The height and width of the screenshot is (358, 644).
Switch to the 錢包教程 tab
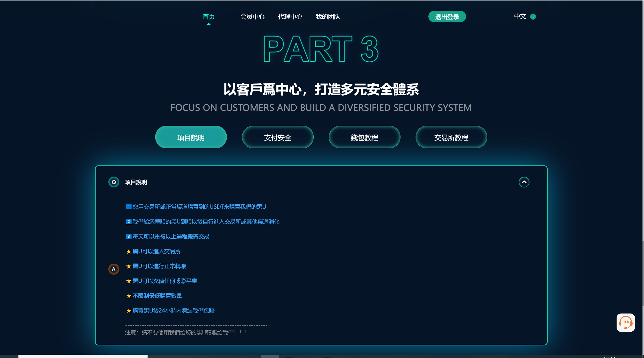coord(364,137)
